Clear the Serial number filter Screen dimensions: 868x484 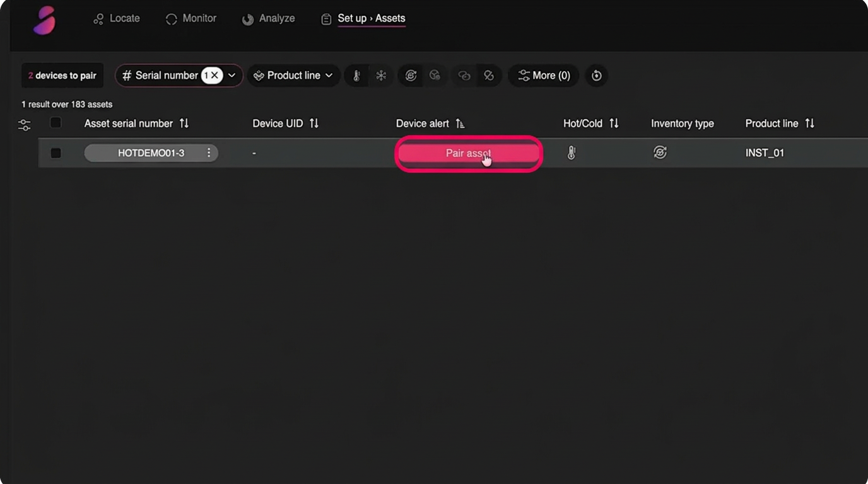coord(214,76)
